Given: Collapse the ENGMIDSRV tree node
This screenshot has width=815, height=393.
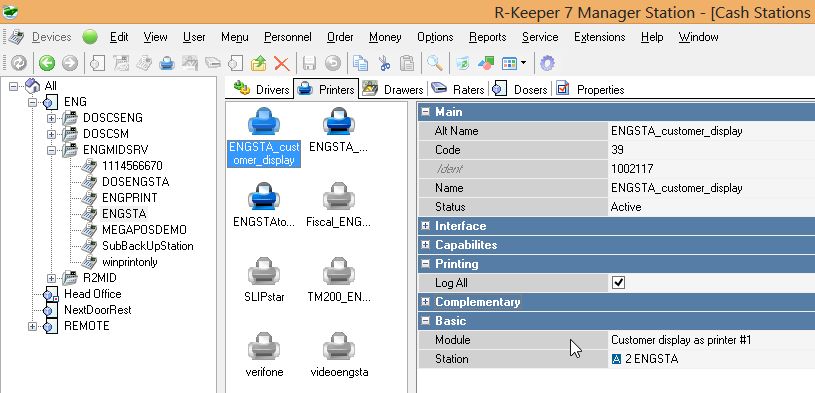Looking at the screenshot, I should [x=51, y=151].
